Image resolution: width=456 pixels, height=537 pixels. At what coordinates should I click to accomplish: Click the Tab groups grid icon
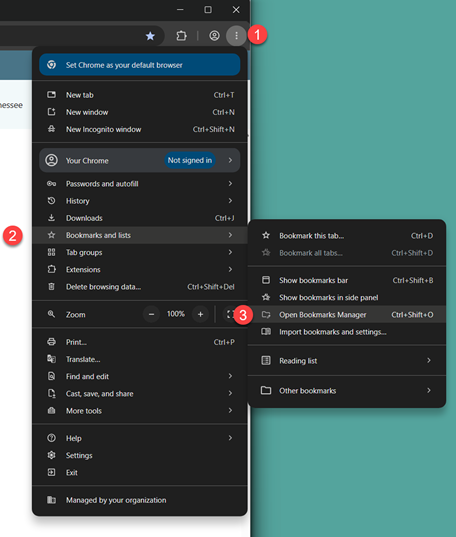click(51, 252)
